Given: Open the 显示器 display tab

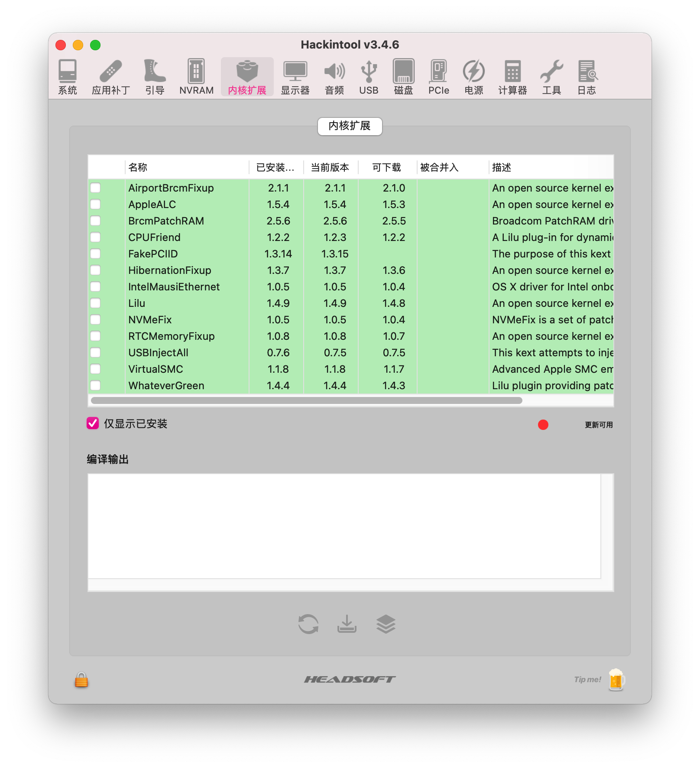Looking at the screenshot, I should (295, 77).
